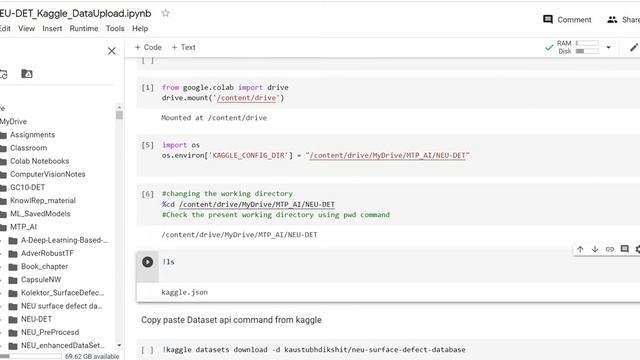Move cell up with arrow icon
The image size is (640, 360).
point(580,249)
